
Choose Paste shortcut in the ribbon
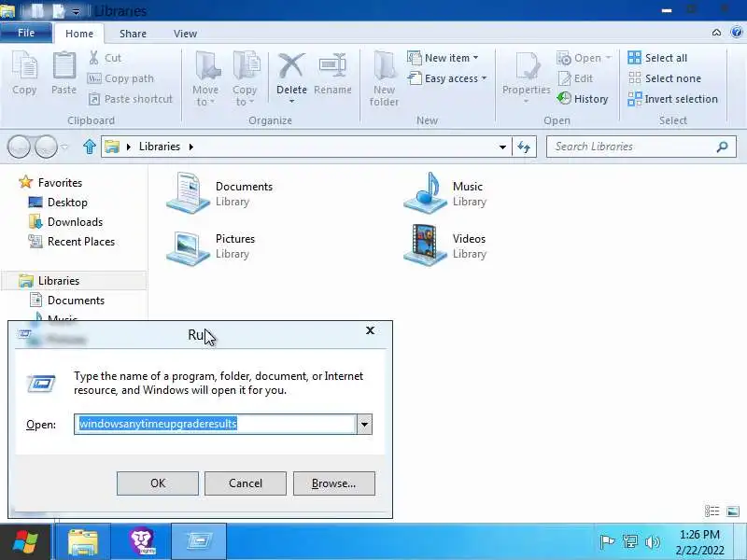(131, 99)
